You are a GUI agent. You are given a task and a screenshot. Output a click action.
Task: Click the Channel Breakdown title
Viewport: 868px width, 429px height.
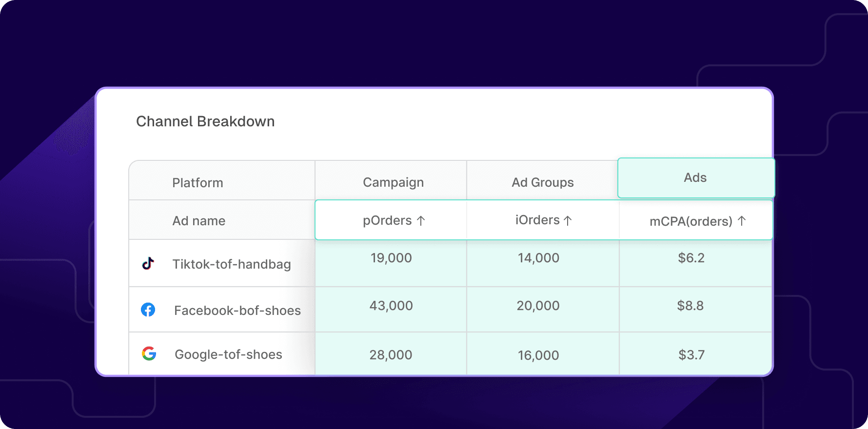[205, 121]
